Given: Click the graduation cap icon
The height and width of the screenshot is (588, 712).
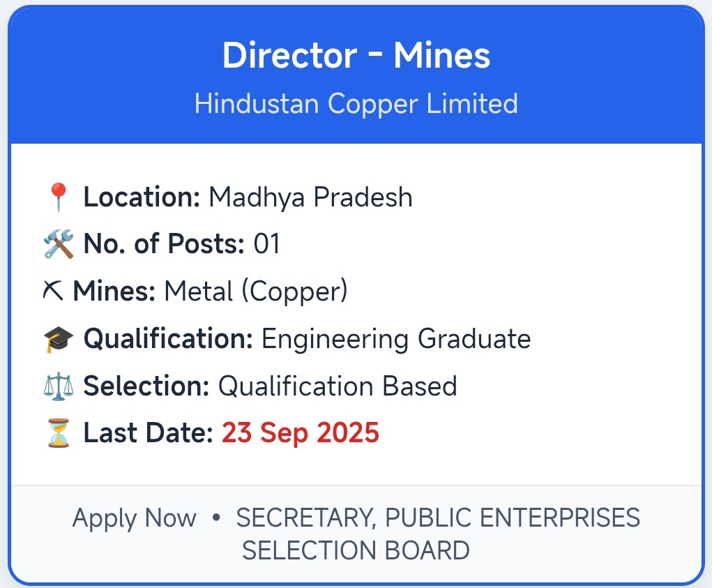Looking at the screenshot, I should pos(58,339).
